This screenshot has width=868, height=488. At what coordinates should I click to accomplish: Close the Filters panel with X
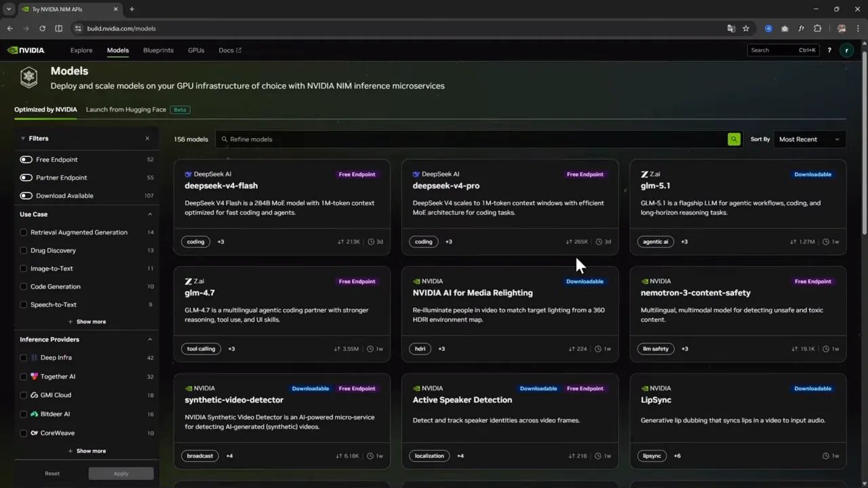(x=147, y=138)
